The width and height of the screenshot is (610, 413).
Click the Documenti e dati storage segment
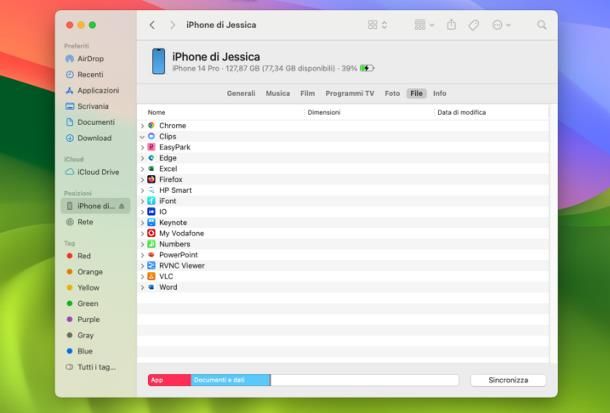[x=230, y=380]
